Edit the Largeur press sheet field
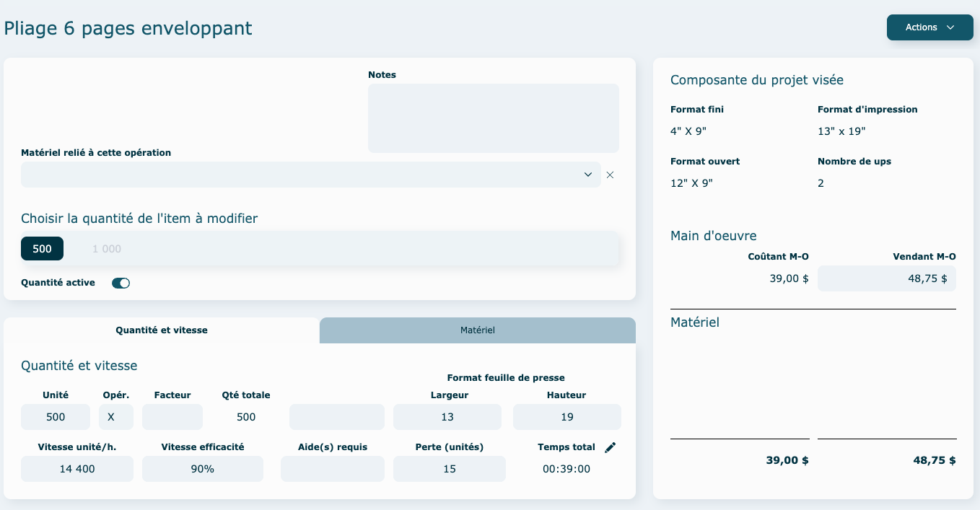 coord(447,417)
